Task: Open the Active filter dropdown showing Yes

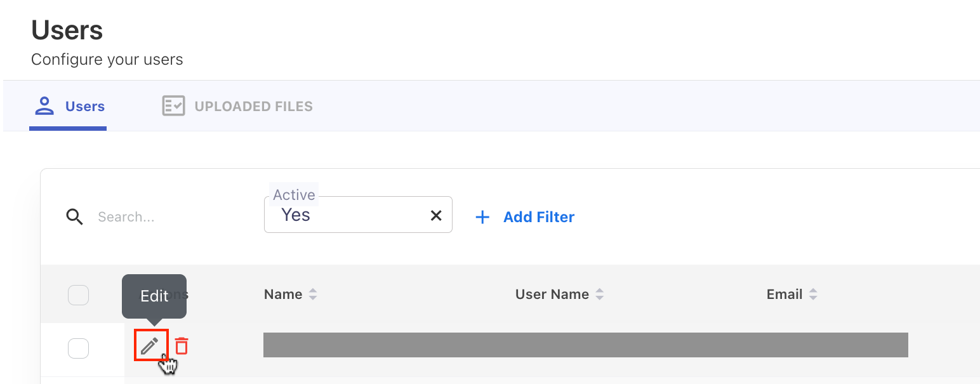Action: pos(349,216)
